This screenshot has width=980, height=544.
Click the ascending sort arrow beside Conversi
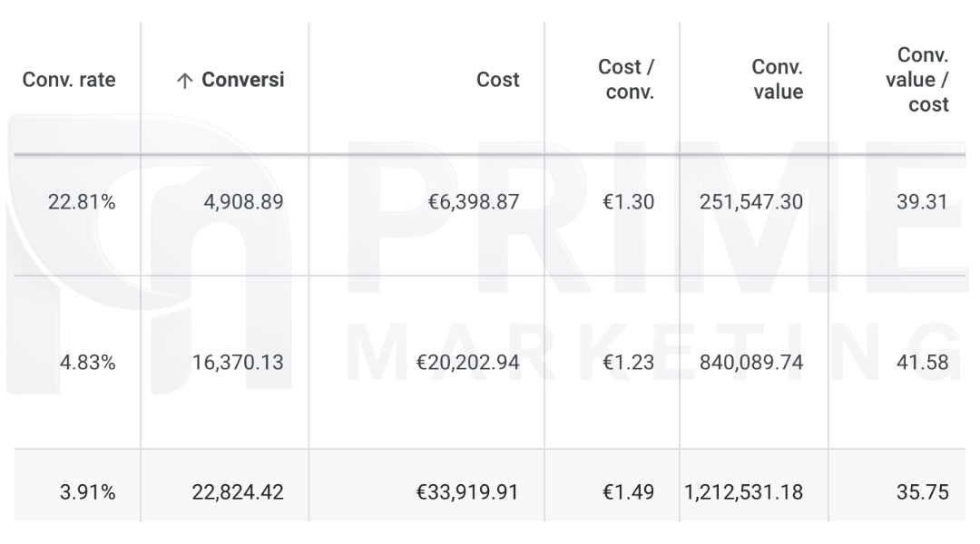(184, 81)
